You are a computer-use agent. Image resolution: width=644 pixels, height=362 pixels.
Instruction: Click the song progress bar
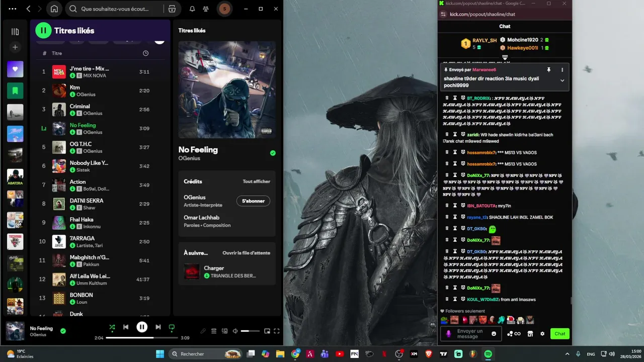tap(142, 338)
